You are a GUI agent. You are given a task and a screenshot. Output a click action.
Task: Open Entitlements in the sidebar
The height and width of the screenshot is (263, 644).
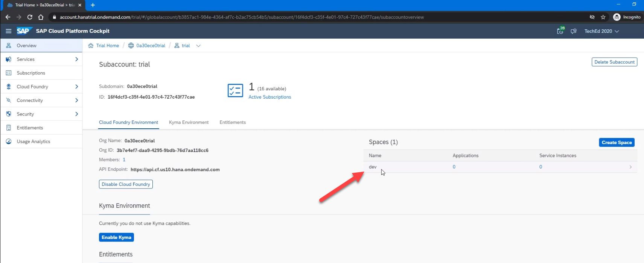(x=41, y=128)
